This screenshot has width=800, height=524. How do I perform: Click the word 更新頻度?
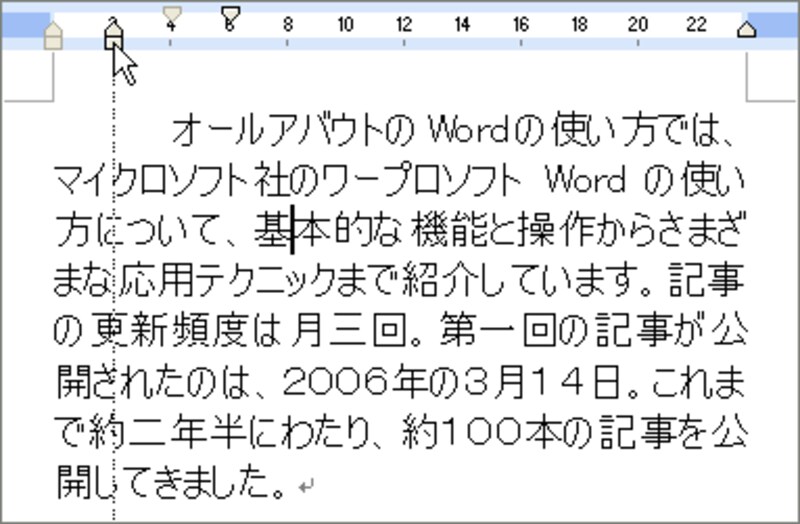tap(169, 331)
